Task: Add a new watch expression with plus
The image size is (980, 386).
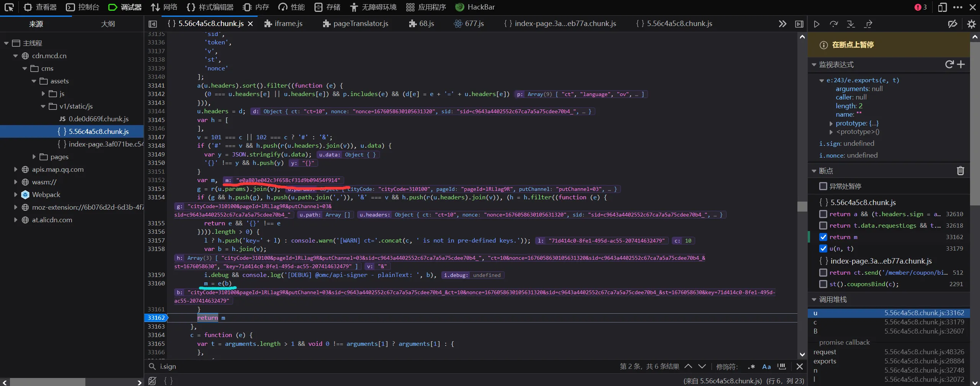Action: pos(961,64)
